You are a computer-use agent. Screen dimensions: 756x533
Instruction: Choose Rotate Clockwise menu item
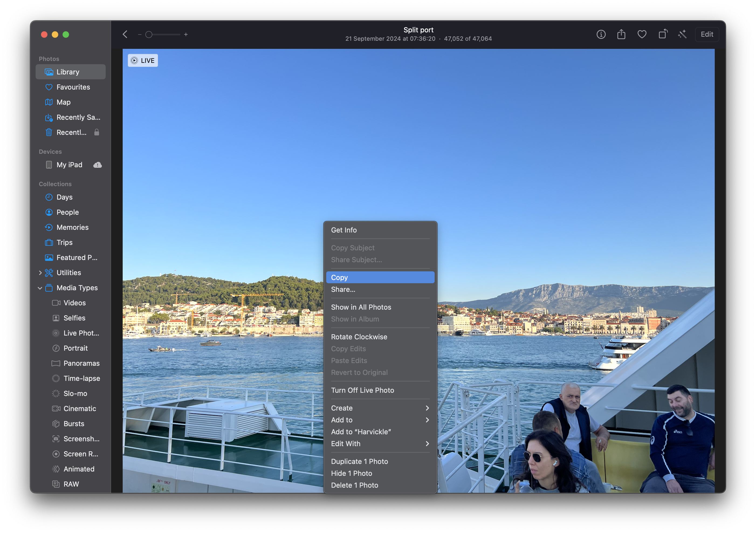pos(380,337)
